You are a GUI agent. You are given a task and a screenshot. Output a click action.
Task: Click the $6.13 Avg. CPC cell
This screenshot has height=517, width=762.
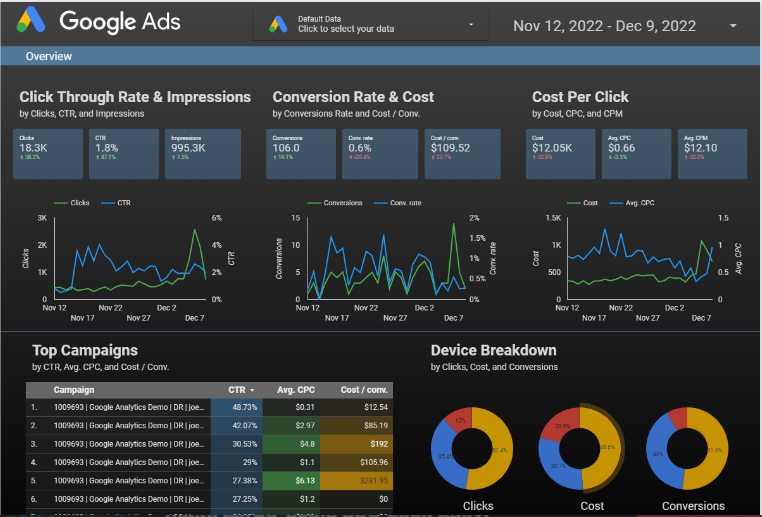291,481
